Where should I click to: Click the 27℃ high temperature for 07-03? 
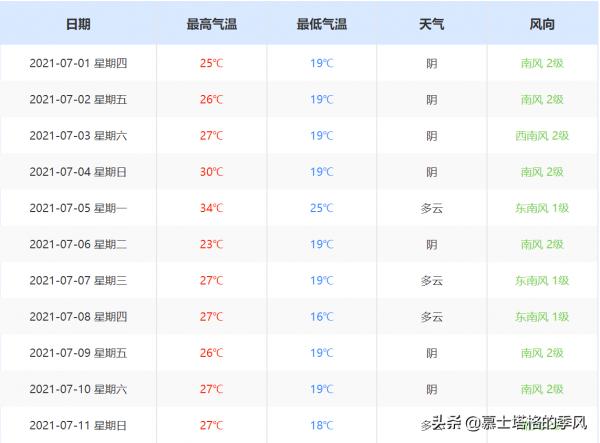[x=211, y=135]
